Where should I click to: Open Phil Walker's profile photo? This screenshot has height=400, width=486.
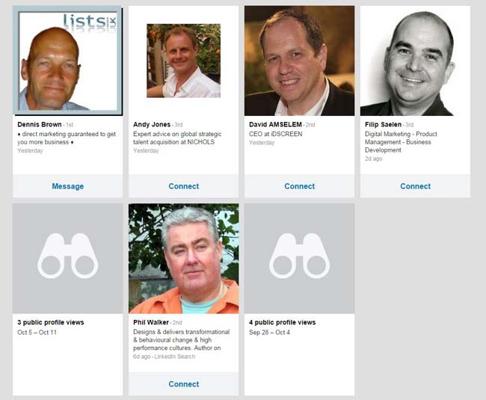tap(184, 258)
